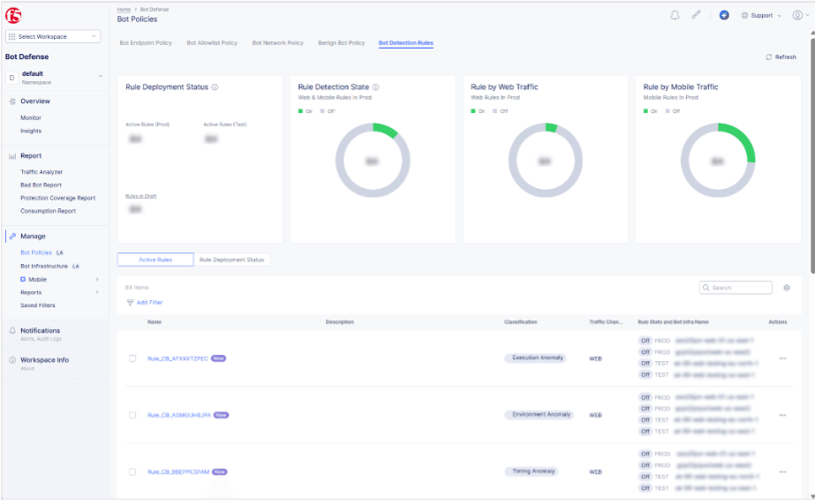Open Insights under Overview

click(x=31, y=131)
